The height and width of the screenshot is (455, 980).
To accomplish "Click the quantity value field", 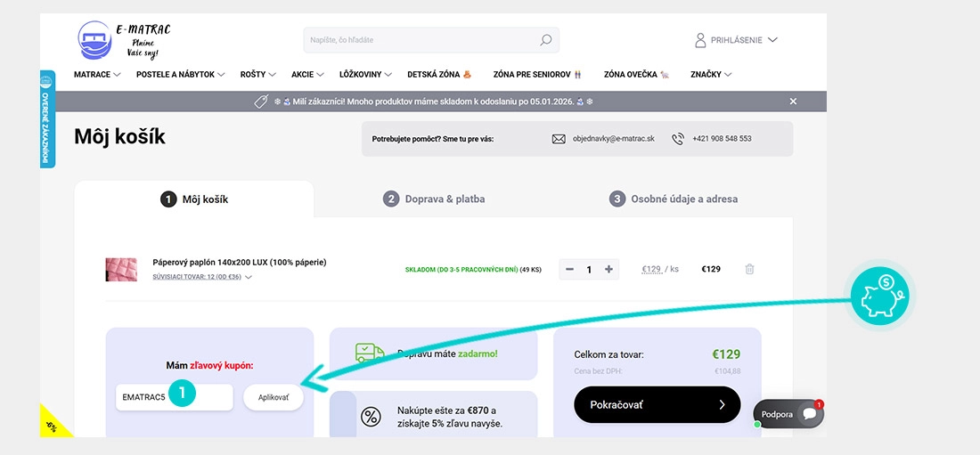I will tap(589, 270).
